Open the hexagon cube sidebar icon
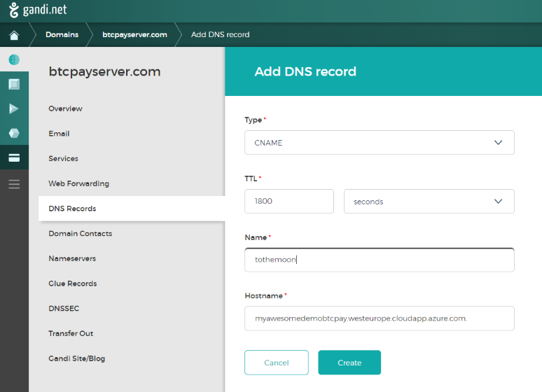The width and height of the screenshot is (542, 392). point(14,133)
